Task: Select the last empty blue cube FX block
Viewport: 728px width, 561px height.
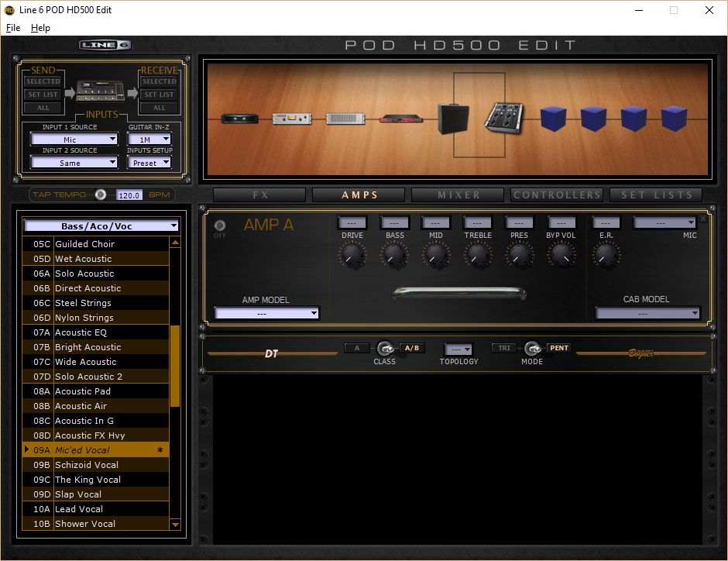Action: [x=674, y=119]
